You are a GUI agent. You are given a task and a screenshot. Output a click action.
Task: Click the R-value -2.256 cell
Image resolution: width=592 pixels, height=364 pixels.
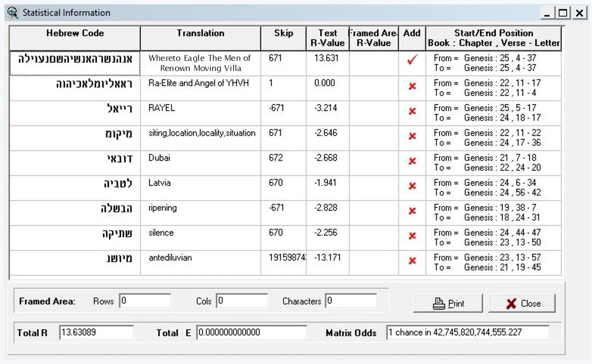(x=327, y=238)
